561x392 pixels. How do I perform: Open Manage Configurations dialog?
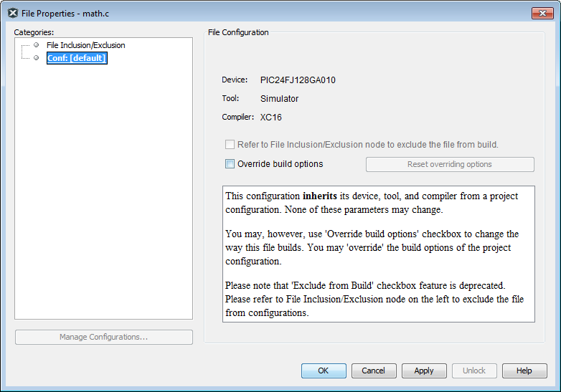coord(104,337)
